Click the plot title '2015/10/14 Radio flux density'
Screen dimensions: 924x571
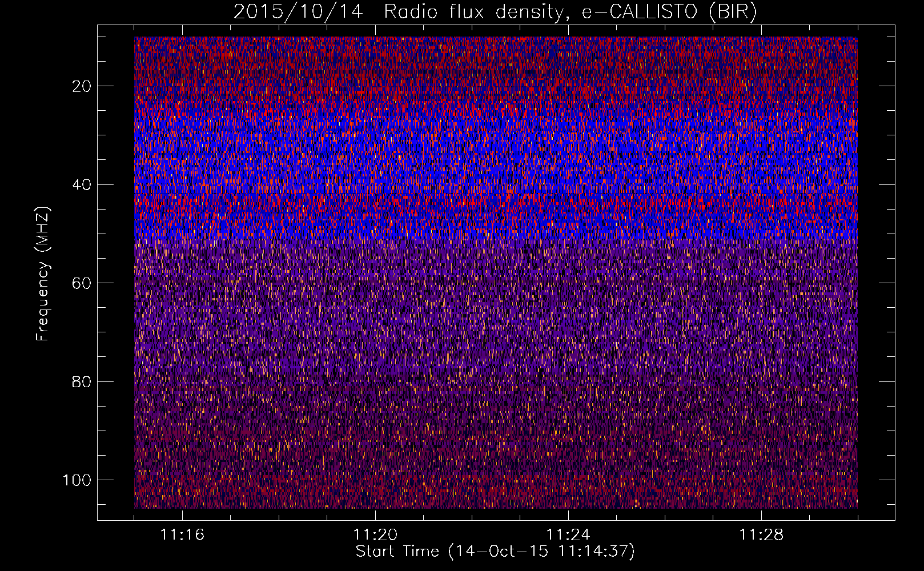(495, 11)
